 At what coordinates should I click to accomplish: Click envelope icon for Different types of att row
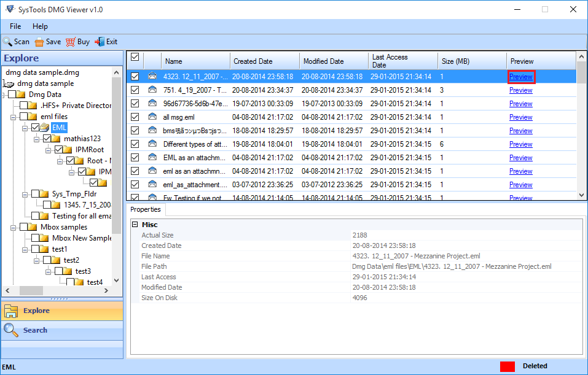(152, 144)
